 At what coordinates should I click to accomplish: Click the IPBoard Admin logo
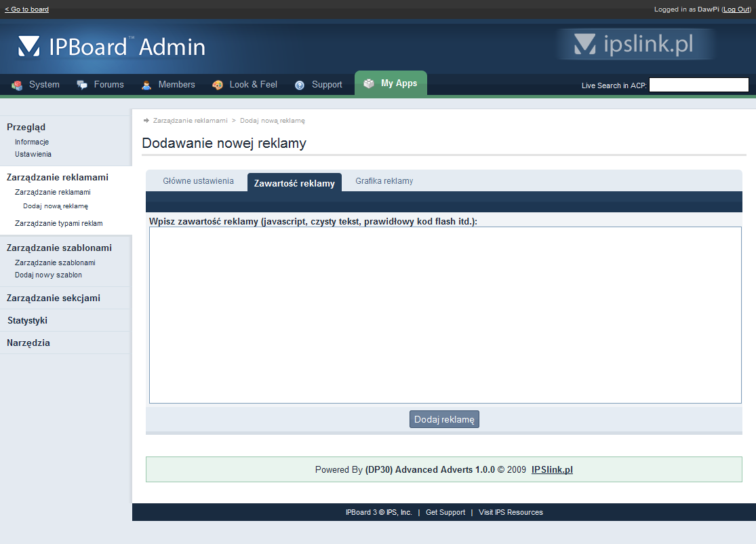tap(112, 46)
